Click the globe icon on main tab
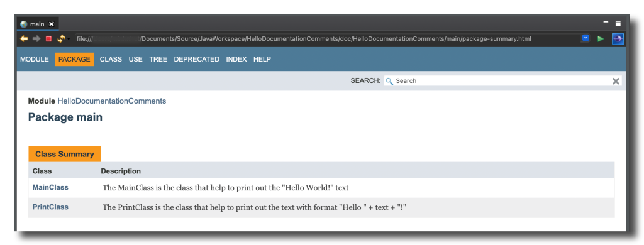The image size is (644, 245). pyautogui.click(x=24, y=24)
